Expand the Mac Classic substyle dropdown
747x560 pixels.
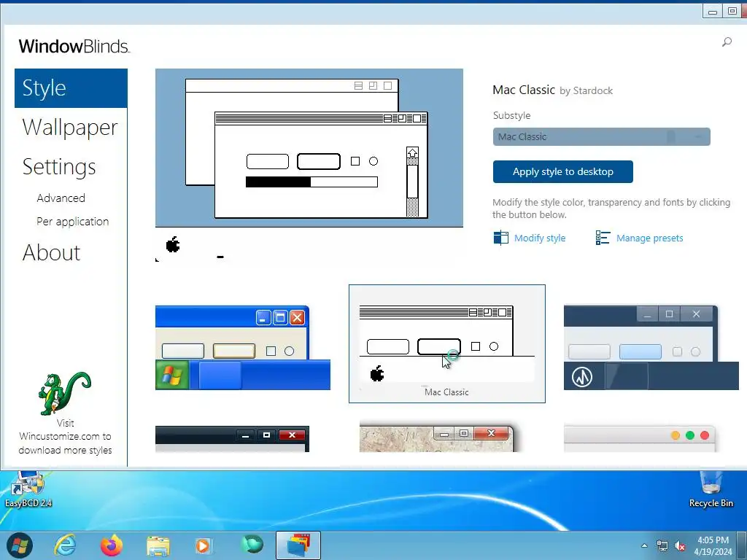[x=601, y=136]
